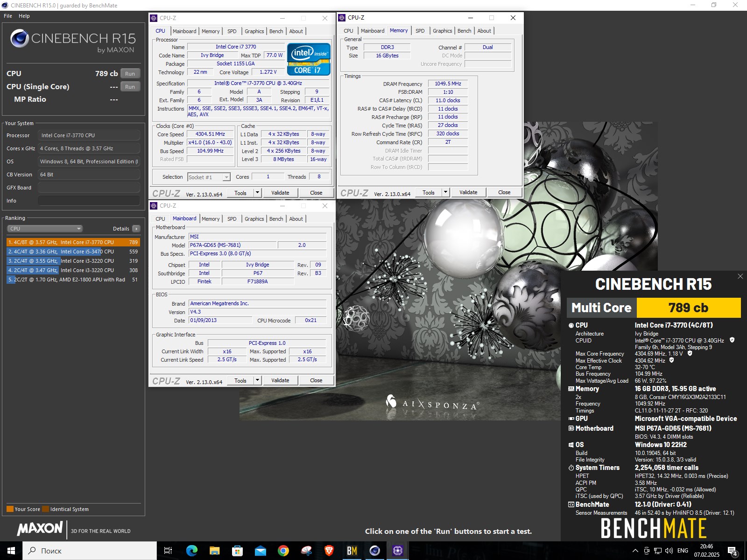The width and height of the screenshot is (747, 560).
Task: Show hidden system tray icons
Action: (635, 551)
